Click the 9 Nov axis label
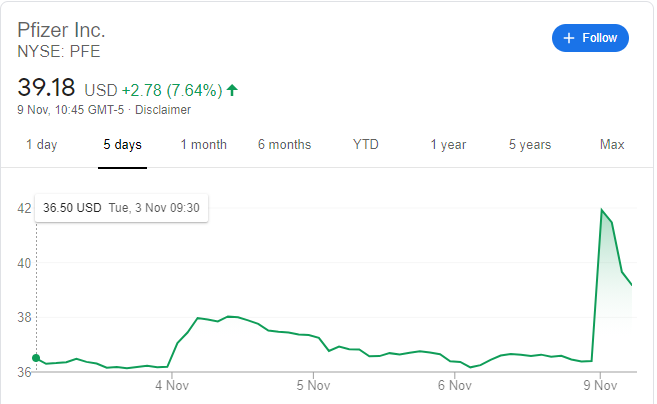The height and width of the screenshot is (404, 657). click(600, 385)
